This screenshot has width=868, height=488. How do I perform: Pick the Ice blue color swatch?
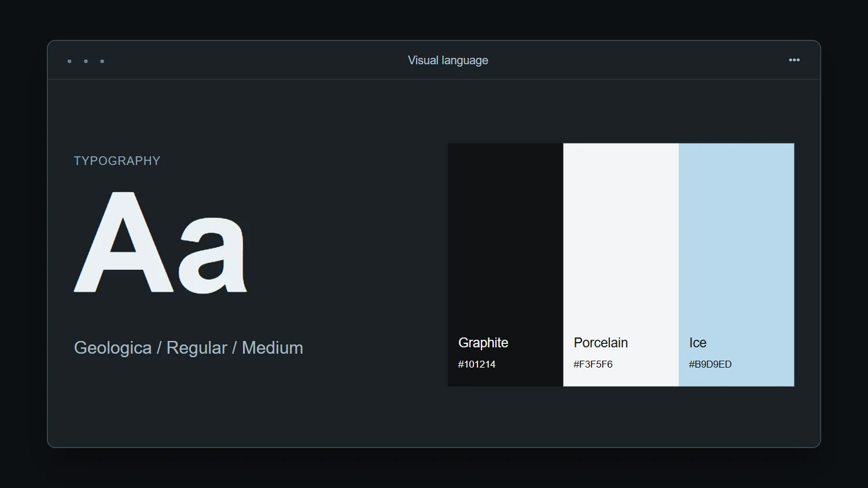click(737, 265)
